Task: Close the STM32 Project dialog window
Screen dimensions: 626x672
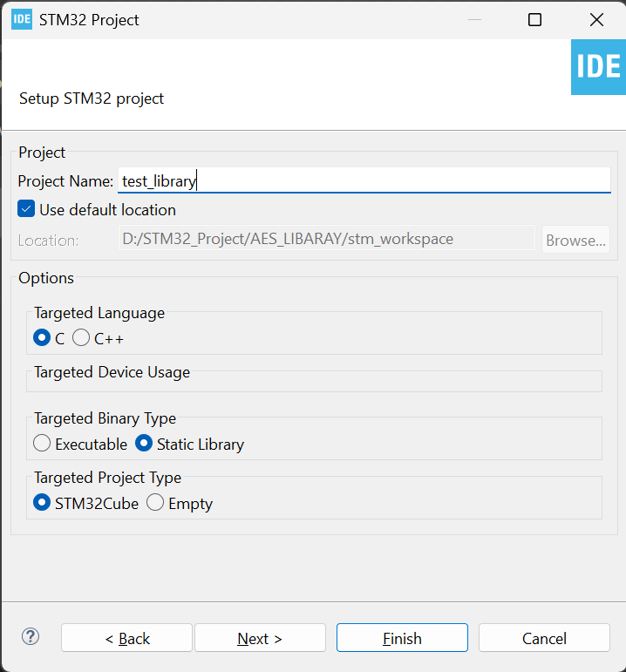Action: point(596,19)
